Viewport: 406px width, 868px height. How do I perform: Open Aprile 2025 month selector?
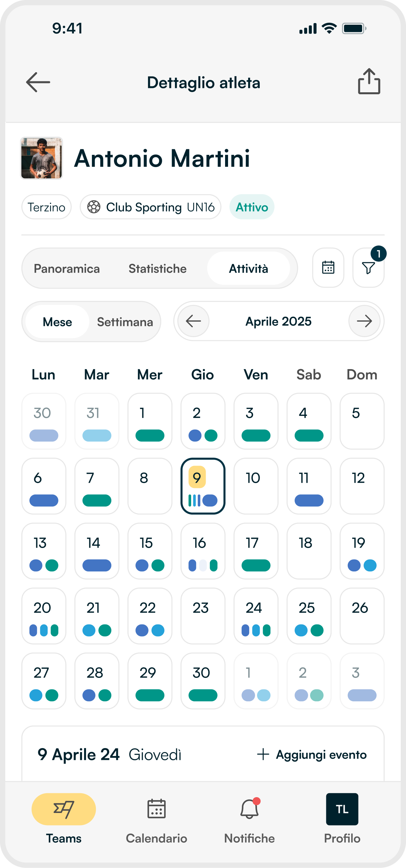pyautogui.click(x=278, y=321)
